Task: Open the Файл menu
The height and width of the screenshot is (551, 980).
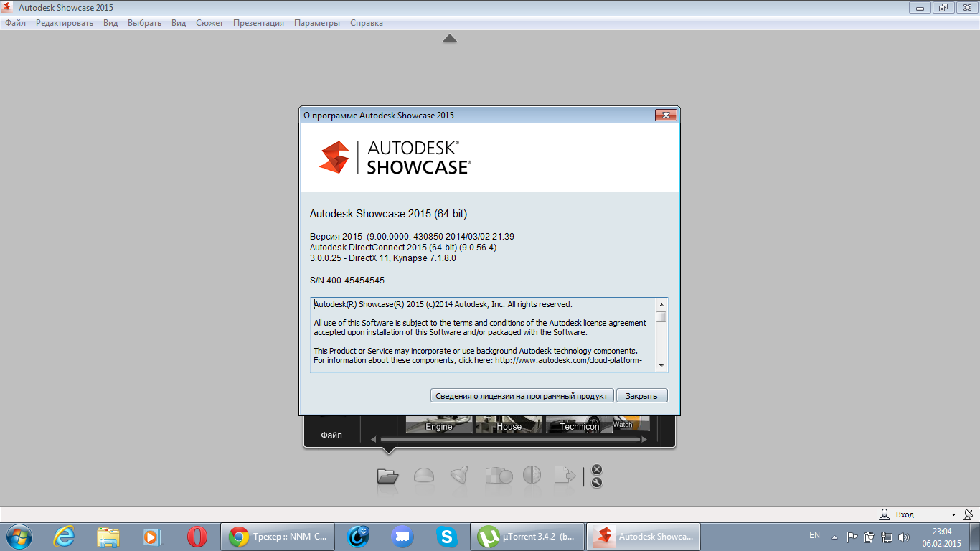Action: click(15, 23)
